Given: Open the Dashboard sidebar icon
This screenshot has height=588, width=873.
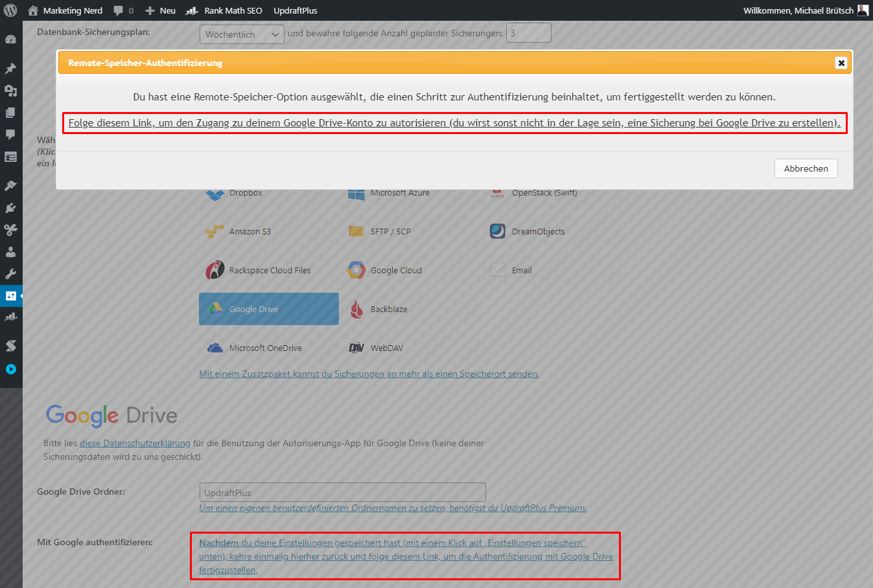Looking at the screenshot, I should coord(10,40).
